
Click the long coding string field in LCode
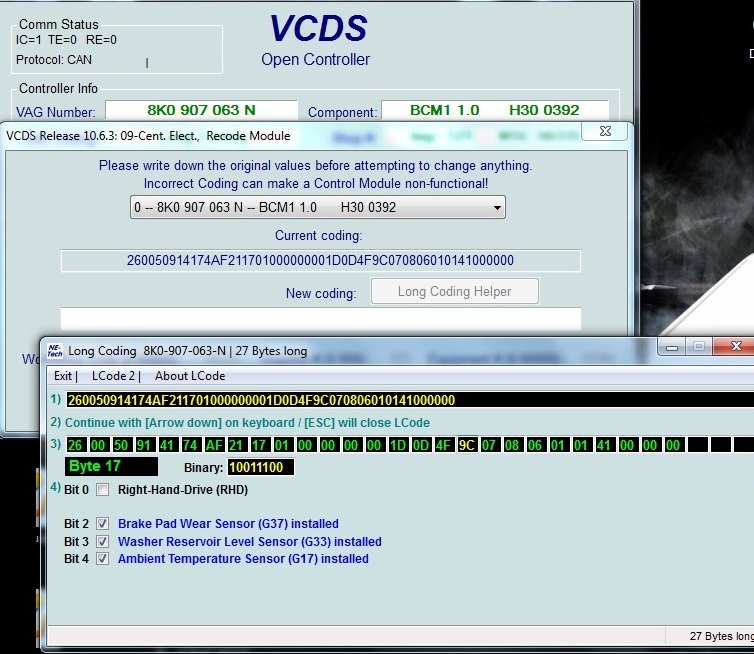pos(410,400)
